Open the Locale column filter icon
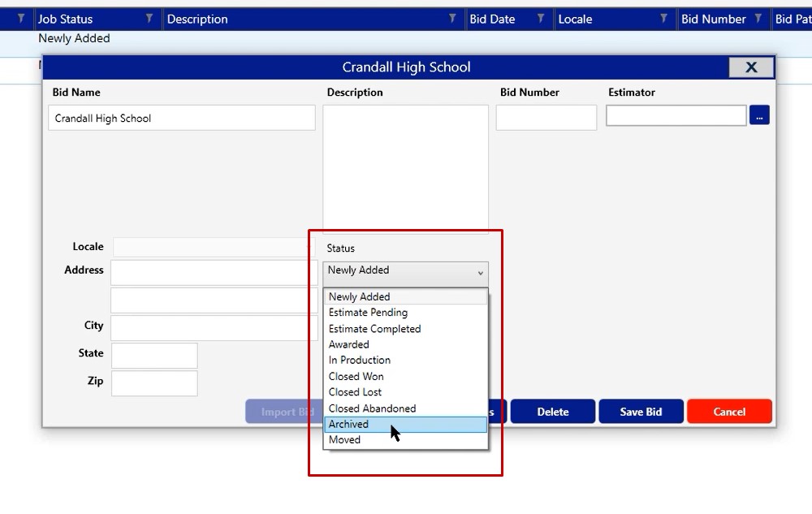This screenshot has height=514, width=812. pos(663,19)
